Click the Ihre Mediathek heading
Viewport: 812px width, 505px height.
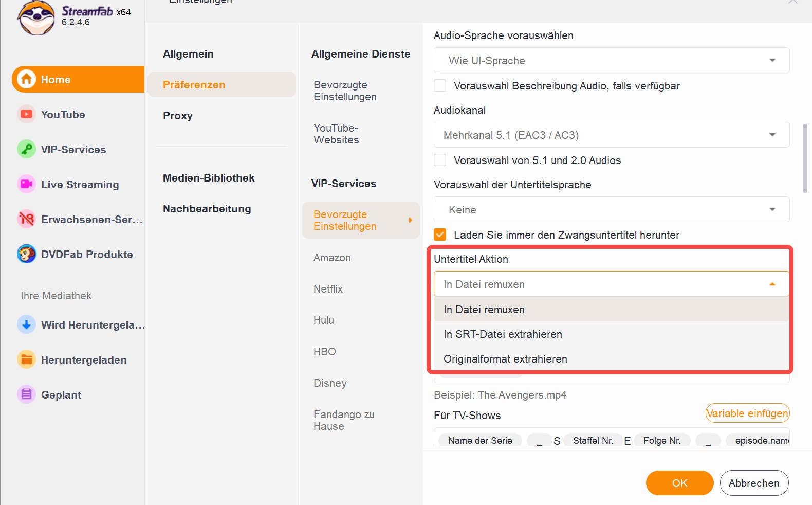(56, 295)
